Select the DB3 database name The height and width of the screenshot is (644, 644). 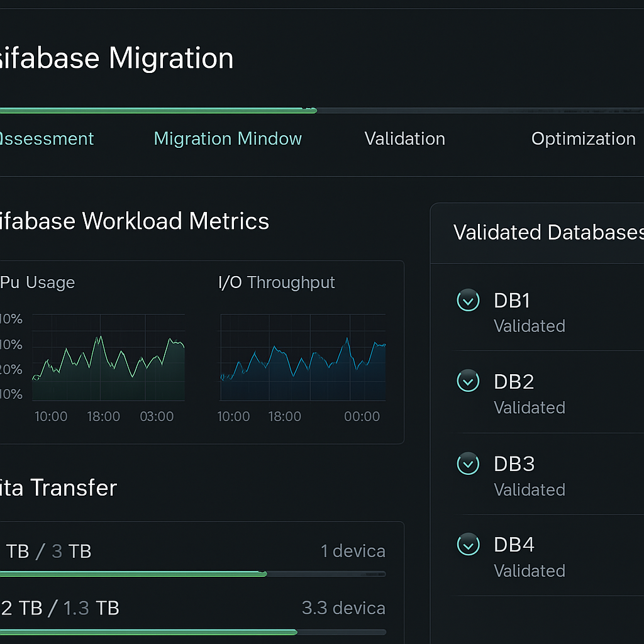pyautogui.click(x=514, y=464)
